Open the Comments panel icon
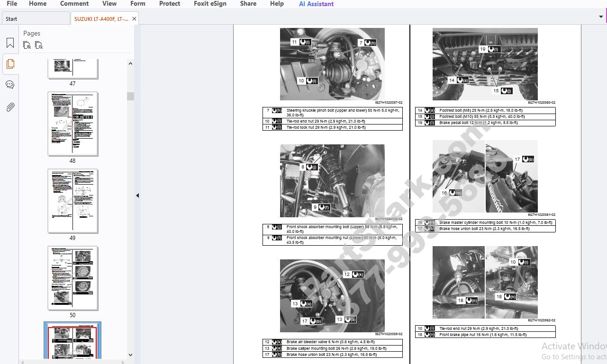The width and height of the screenshot is (607, 364). pyautogui.click(x=10, y=85)
